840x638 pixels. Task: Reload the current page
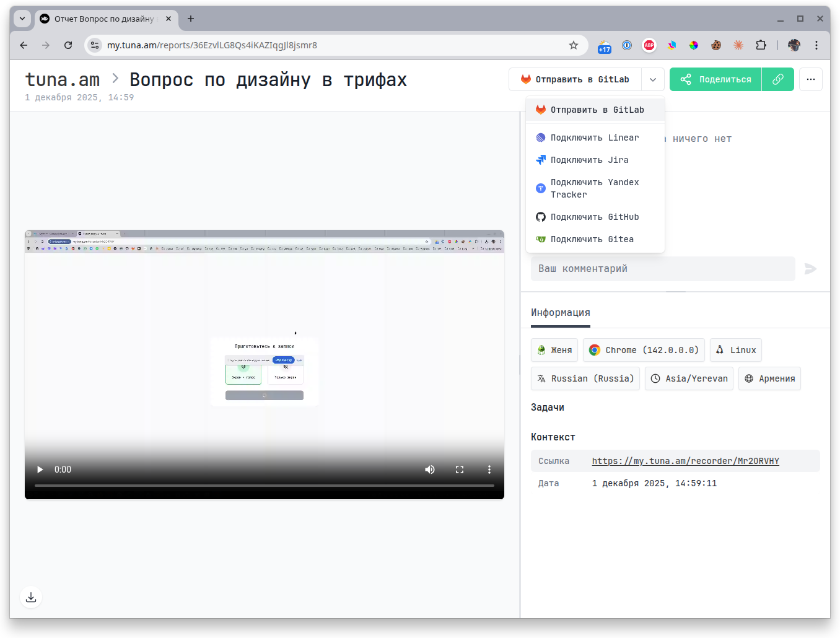point(68,45)
